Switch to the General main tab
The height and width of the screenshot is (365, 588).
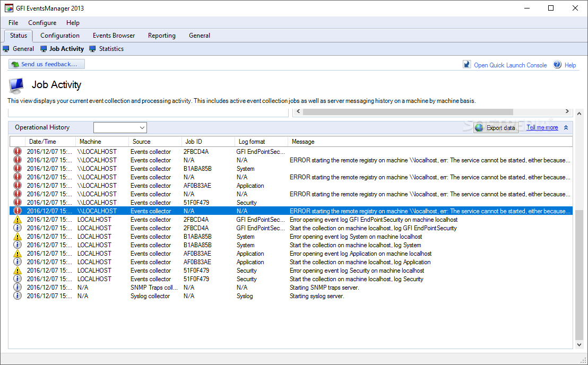tap(200, 36)
